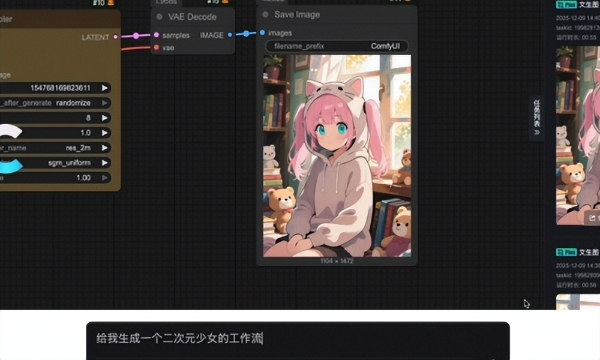This screenshot has width=600, height=360.
Task: Click the second task's 2025-12-09 timestamp
Action: coord(578,265)
